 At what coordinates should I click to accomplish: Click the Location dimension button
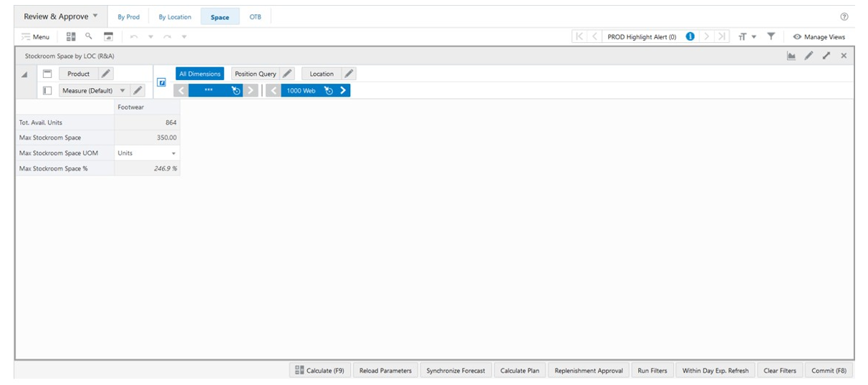[x=322, y=74]
